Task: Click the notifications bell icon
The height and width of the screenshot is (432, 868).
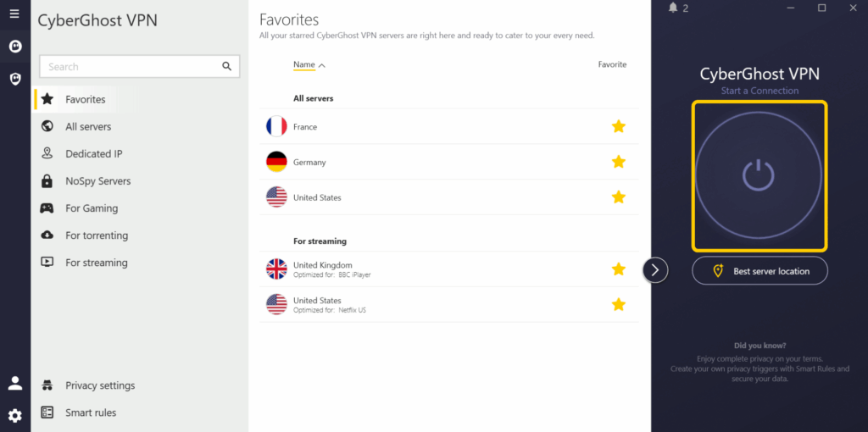Action: [x=673, y=8]
